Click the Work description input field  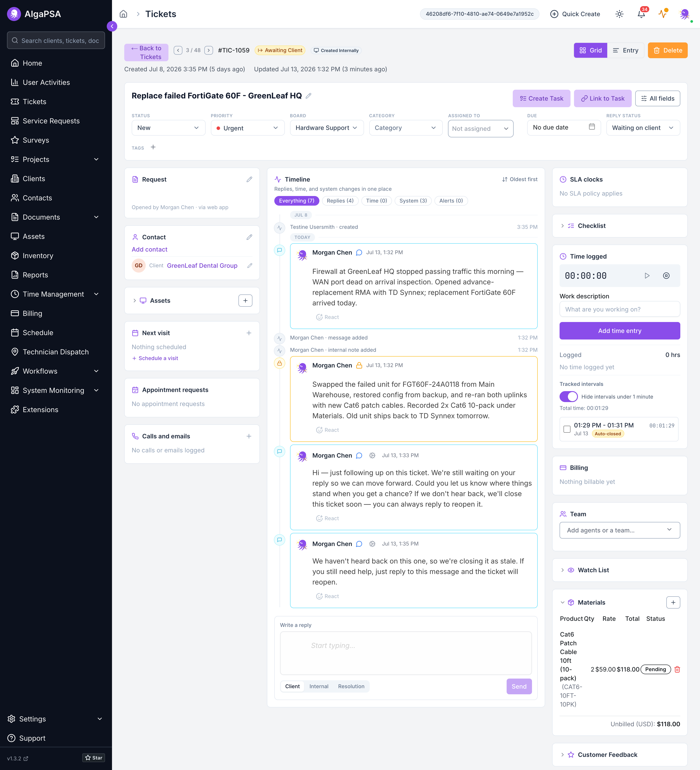(x=619, y=309)
